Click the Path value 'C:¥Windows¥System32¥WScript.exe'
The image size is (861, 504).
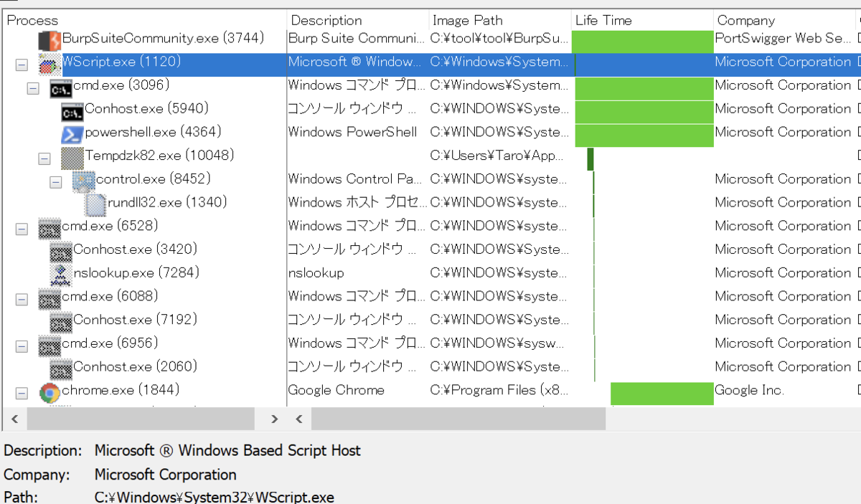point(215,498)
